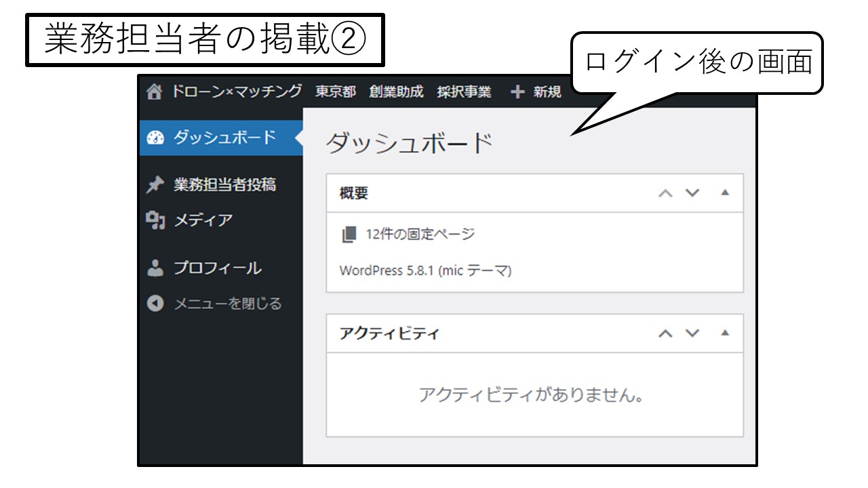
Task: Click the WordPress 5.8.1 (mic テーマ) text
Action: pos(425,271)
